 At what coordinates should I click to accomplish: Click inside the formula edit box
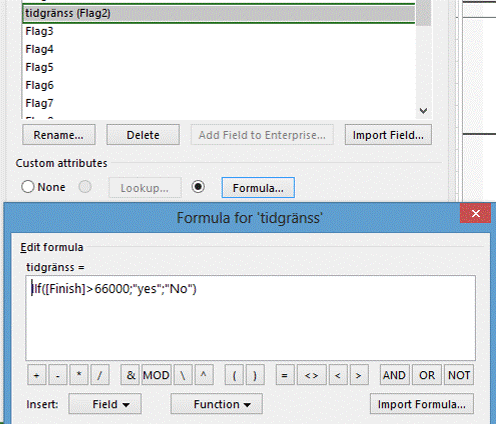250,318
